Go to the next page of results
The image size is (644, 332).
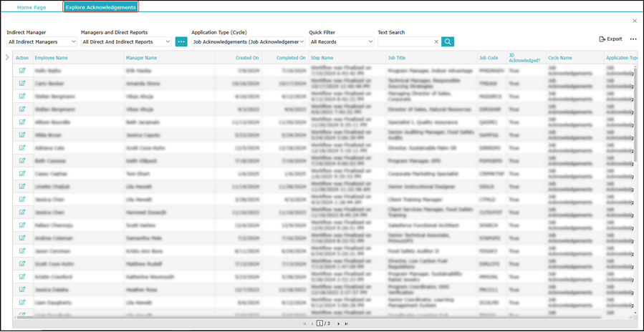(339, 324)
